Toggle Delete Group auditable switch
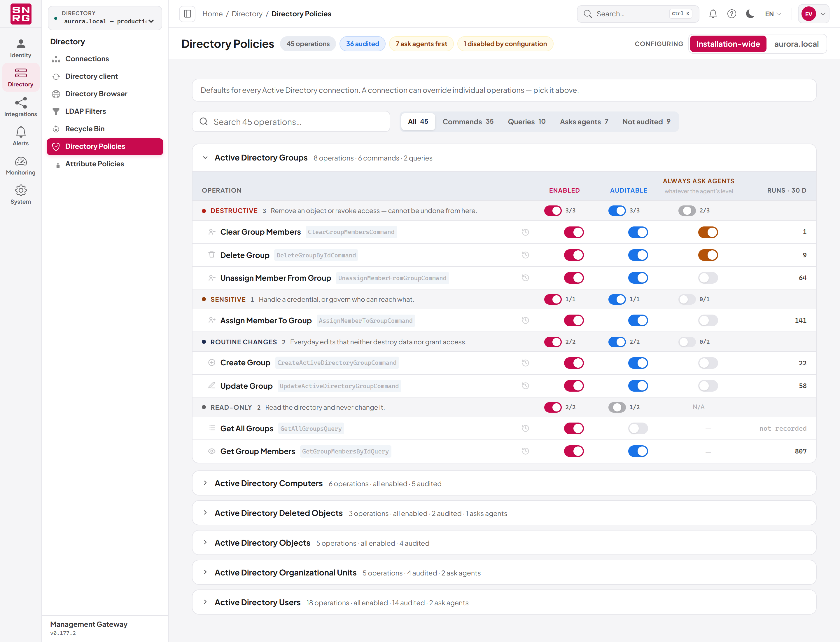The height and width of the screenshot is (642, 840). [638, 255]
